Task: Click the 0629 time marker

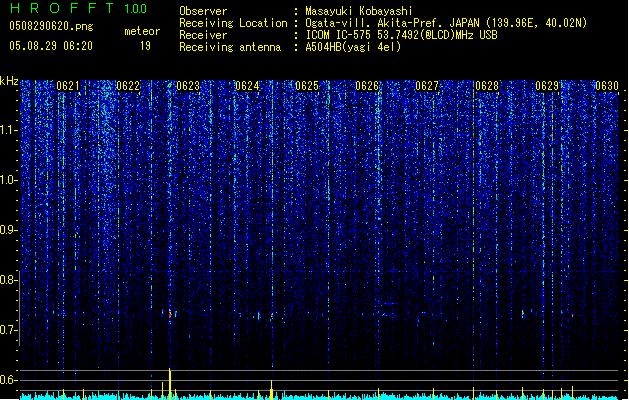Action: (x=547, y=86)
